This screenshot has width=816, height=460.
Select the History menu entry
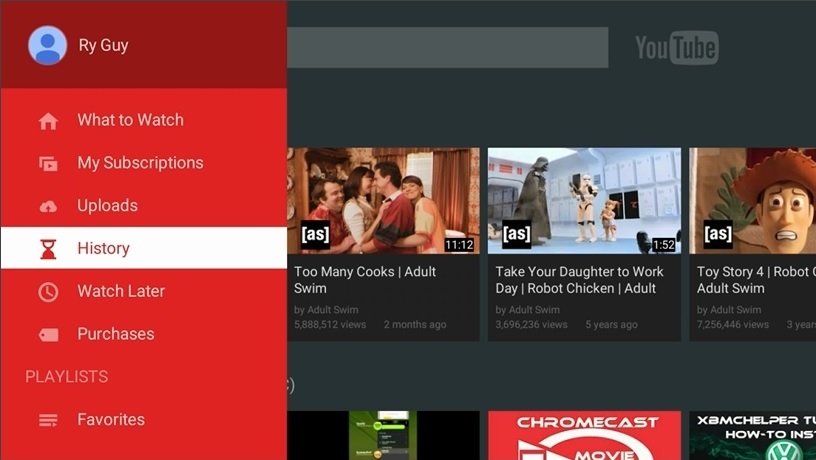tap(144, 248)
